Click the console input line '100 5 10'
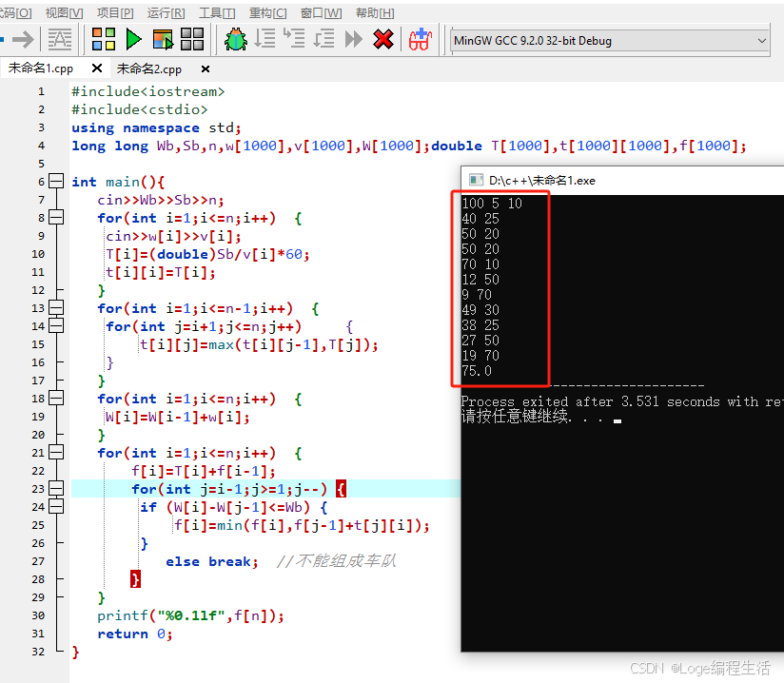 (492, 203)
